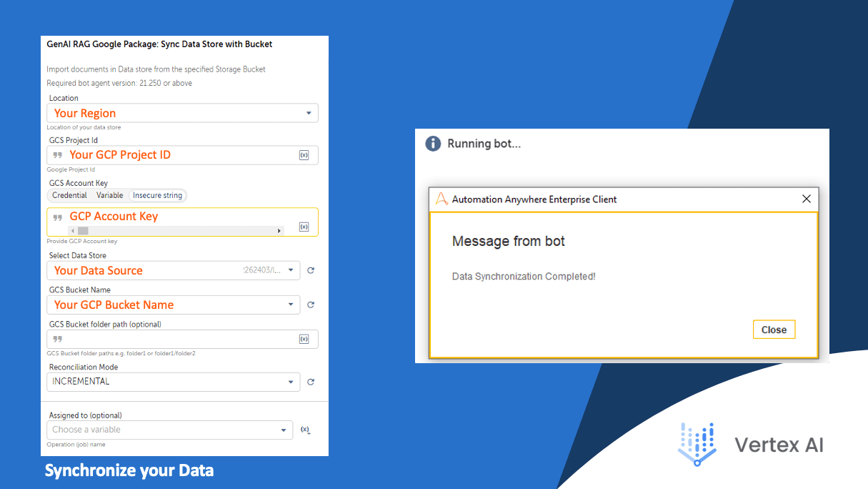Click X on Automation Anywhere Enterprise Client
Viewport: 868px width, 489px height.
click(806, 199)
